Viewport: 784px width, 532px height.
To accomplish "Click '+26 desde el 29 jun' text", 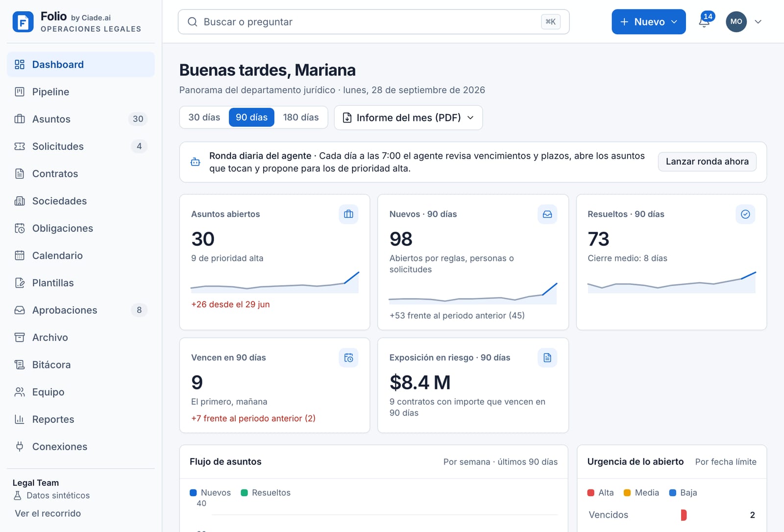I will click(230, 304).
